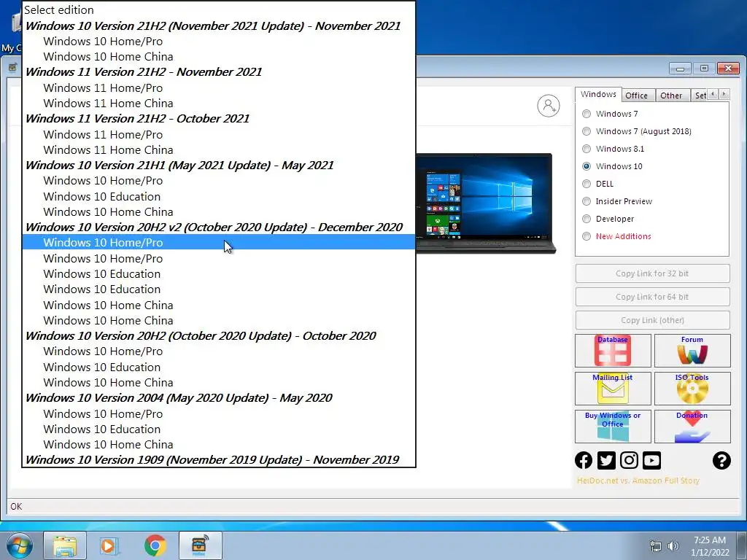This screenshot has width=747, height=560.
Task: Open Windows Explorer from the taskbar
Action: [65, 545]
